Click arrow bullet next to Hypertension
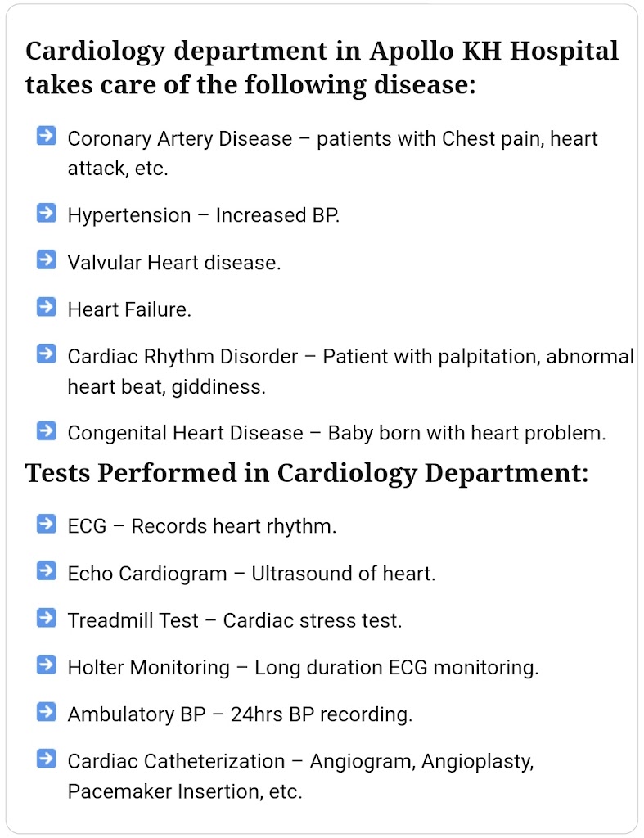Image resolution: width=644 pixels, height=838 pixels. pos(47,214)
